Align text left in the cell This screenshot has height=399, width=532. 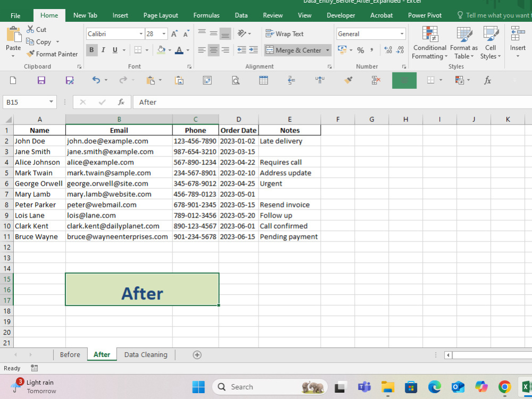[x=202, y=50]
